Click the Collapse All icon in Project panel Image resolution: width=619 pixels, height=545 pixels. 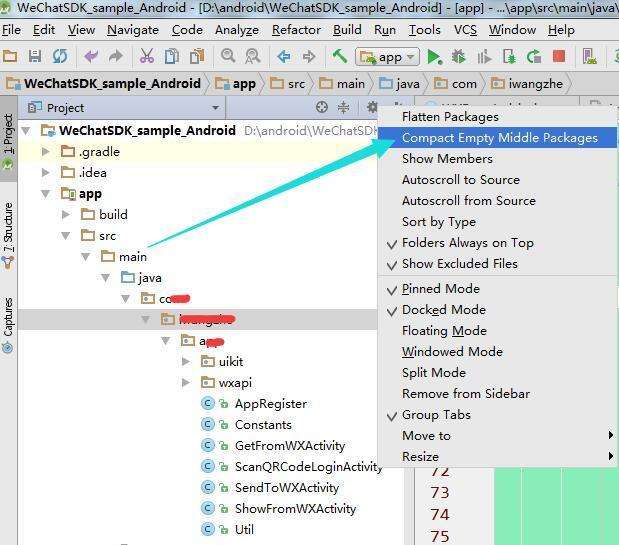point(343,107)
